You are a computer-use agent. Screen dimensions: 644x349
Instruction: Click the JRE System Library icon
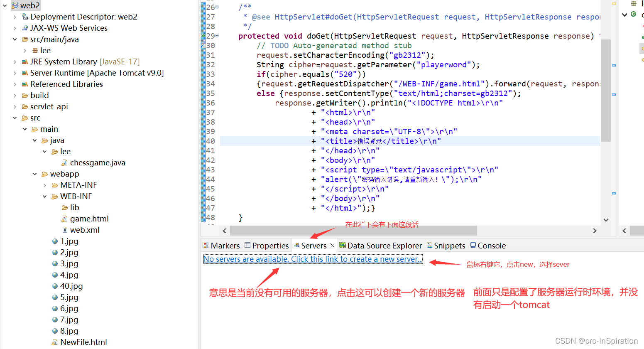pos(25,61)
